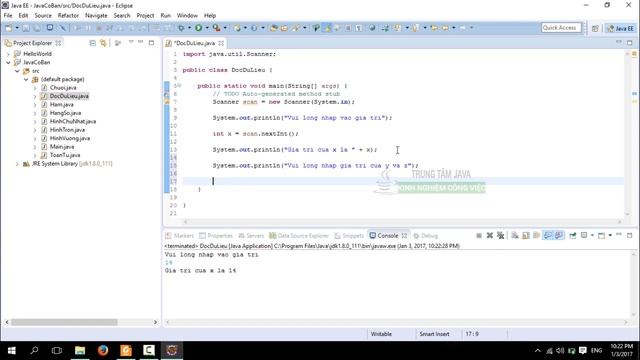Image resolution: width=640 pixels, height=360 pixels.
Task: Minimize the Console view panel
Action: tap(619, 235)
